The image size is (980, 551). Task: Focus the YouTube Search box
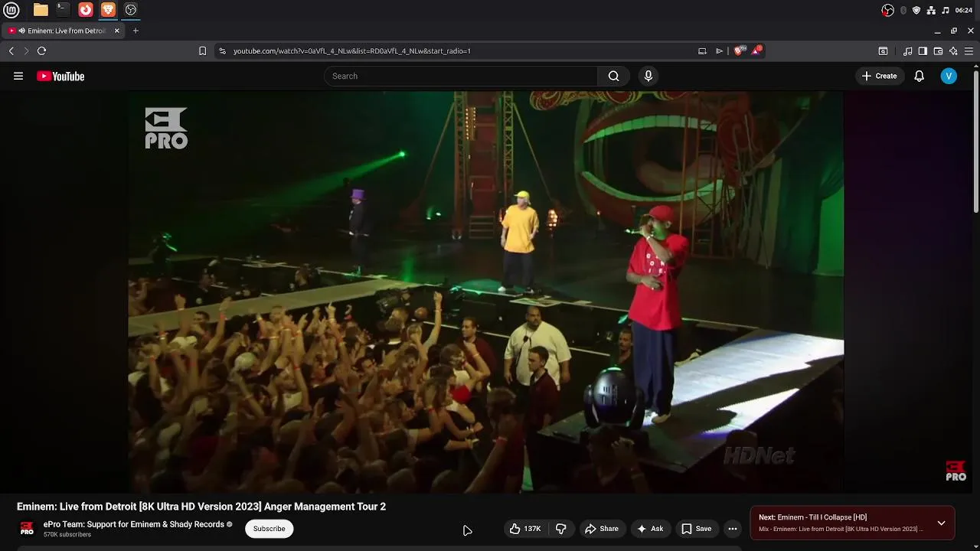[461, 76]
